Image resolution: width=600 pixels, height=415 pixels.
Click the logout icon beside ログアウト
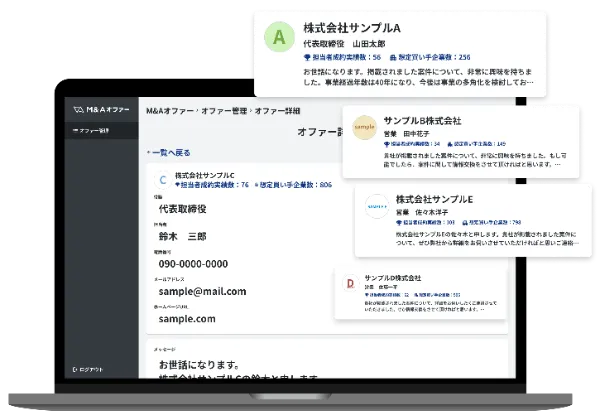[x=75, y=369]
